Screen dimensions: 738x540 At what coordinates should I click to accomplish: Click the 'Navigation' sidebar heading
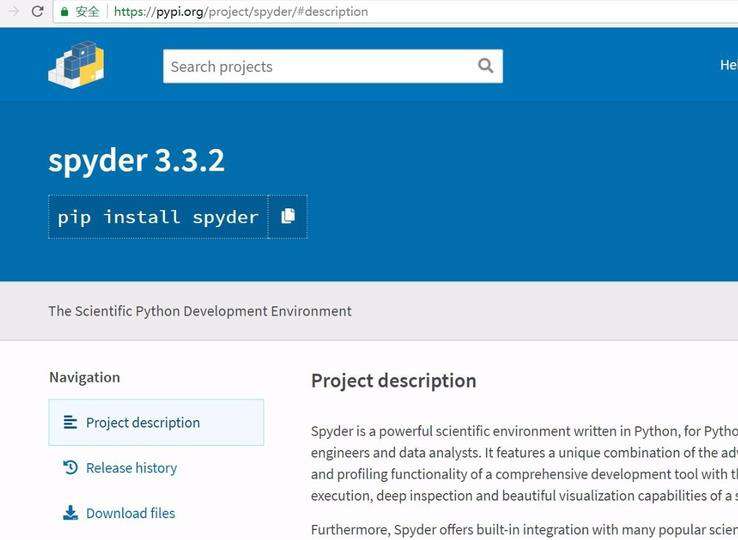[85, 377]
